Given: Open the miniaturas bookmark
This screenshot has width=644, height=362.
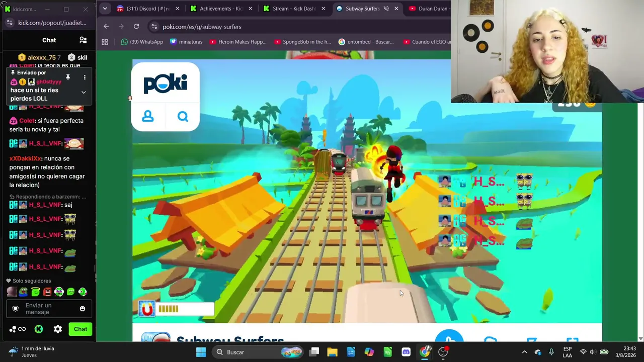Looking at the screenshot, I should tap(186, 42).
